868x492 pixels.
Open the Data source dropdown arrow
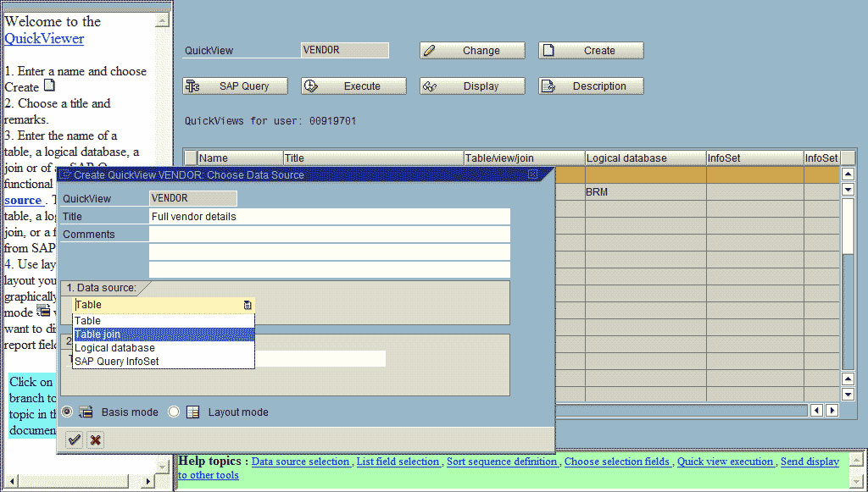click(247, 304)
